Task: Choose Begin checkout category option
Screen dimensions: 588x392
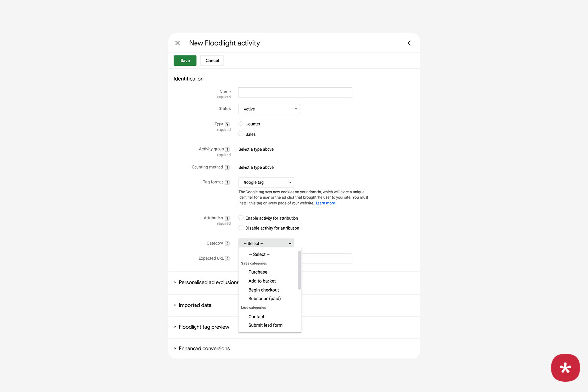Action: coord(264,290)
